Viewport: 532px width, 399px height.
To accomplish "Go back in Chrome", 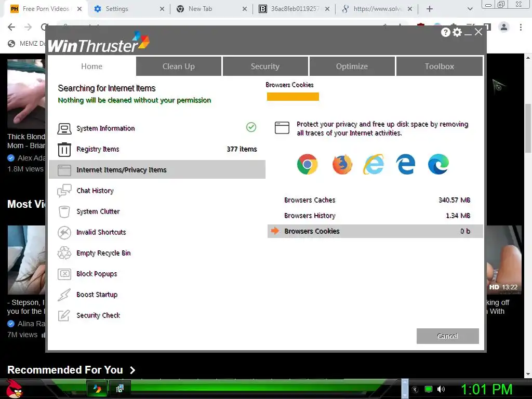I will coord(11,27).
